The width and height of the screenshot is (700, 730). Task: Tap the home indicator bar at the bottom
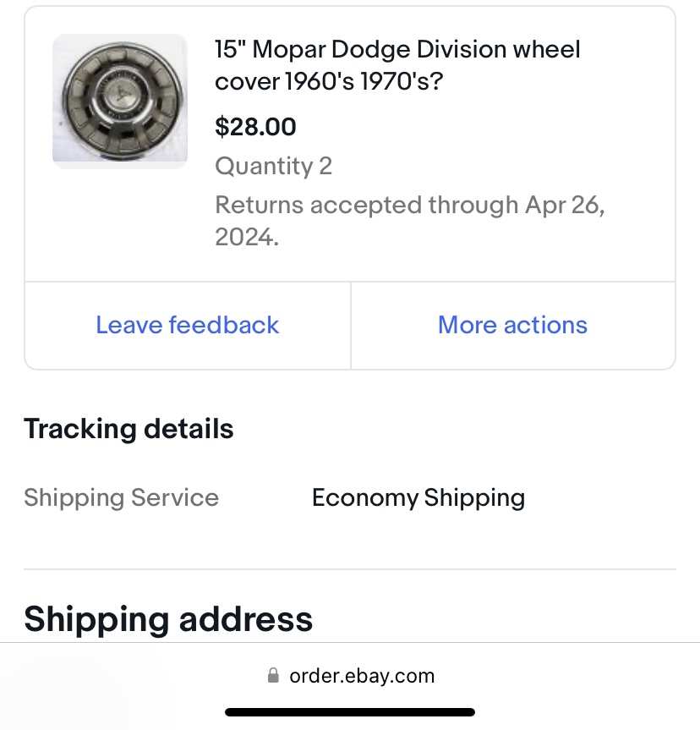[350, 712]
